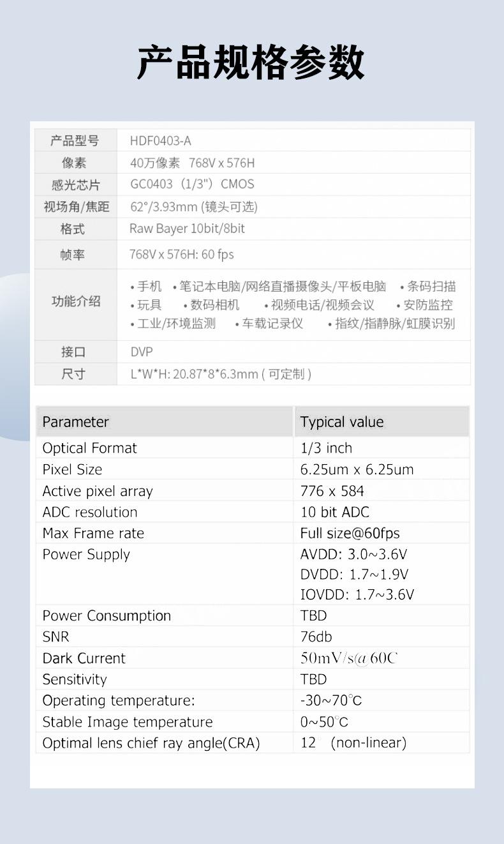Select the 768V x 576H: 60 fps frame-rate value
The image size is (504, 844).
coord(182,255)
